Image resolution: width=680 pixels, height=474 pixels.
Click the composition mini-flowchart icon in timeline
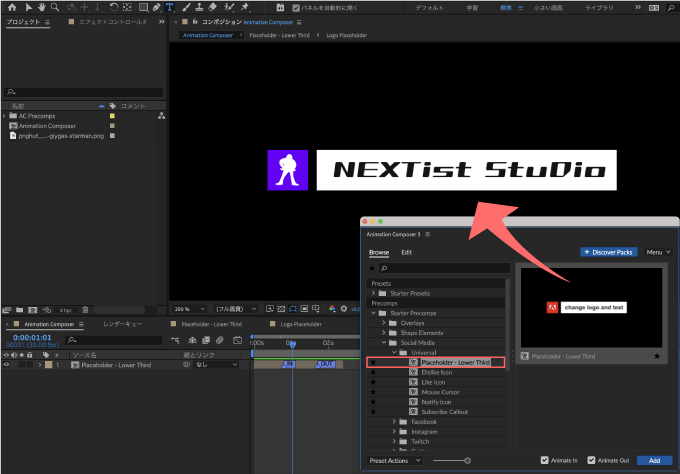[175, 340]
